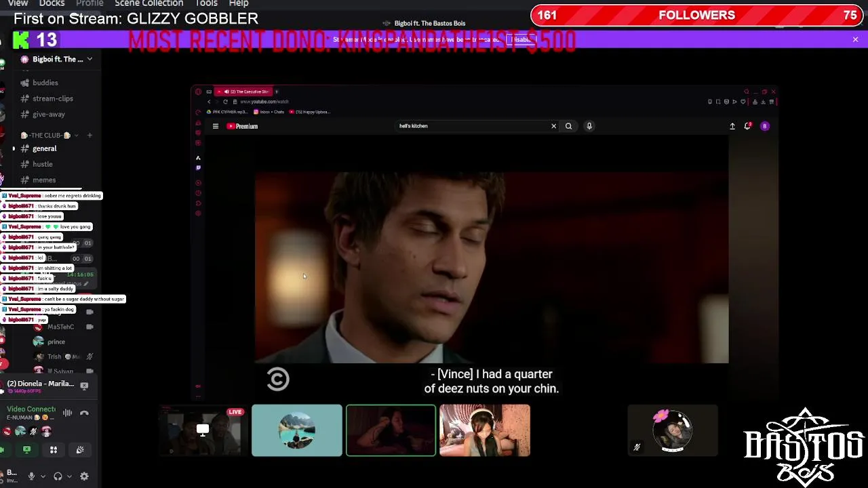Viewport: 868px width, 488px height.
Task: Open the OBS Help menu
Action: coord(239,3)
